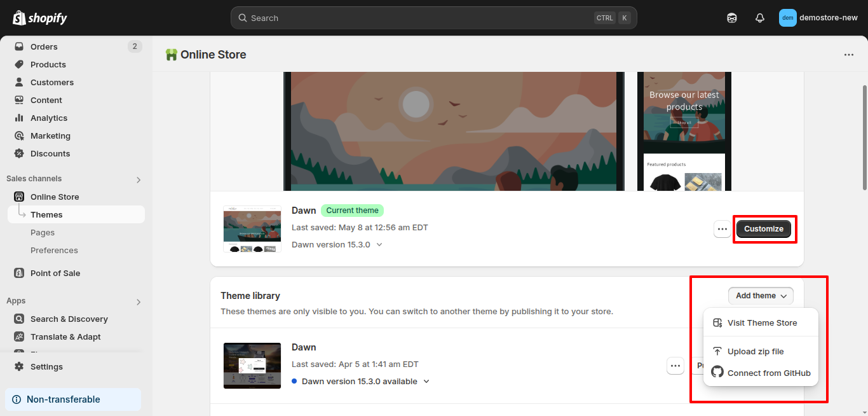Screen dimensions: 868x416
Task: Click inside the admin Search field
Action: 434,17
